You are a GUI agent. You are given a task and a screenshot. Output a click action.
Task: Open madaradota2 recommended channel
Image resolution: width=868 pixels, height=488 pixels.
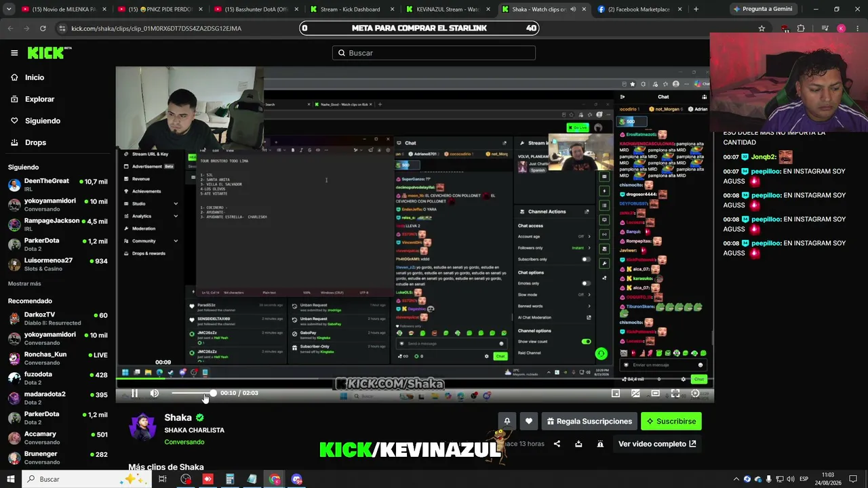[x=58, y=397]
